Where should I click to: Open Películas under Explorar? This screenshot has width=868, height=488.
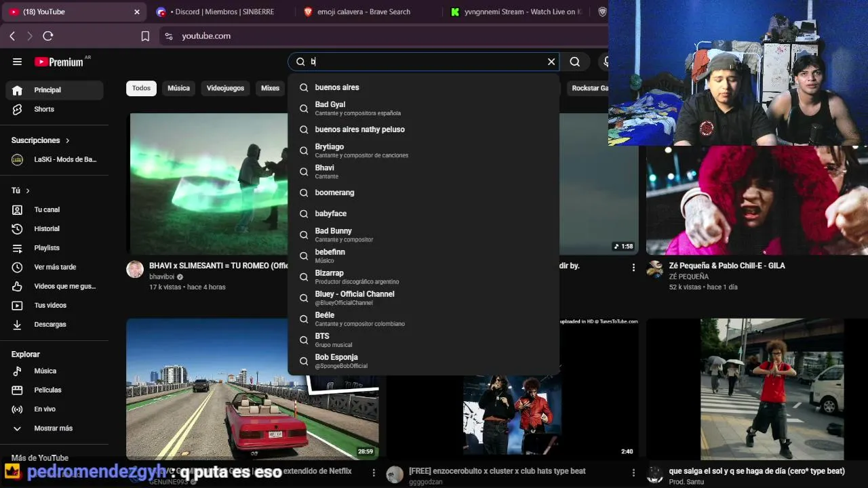pos(54,390)
